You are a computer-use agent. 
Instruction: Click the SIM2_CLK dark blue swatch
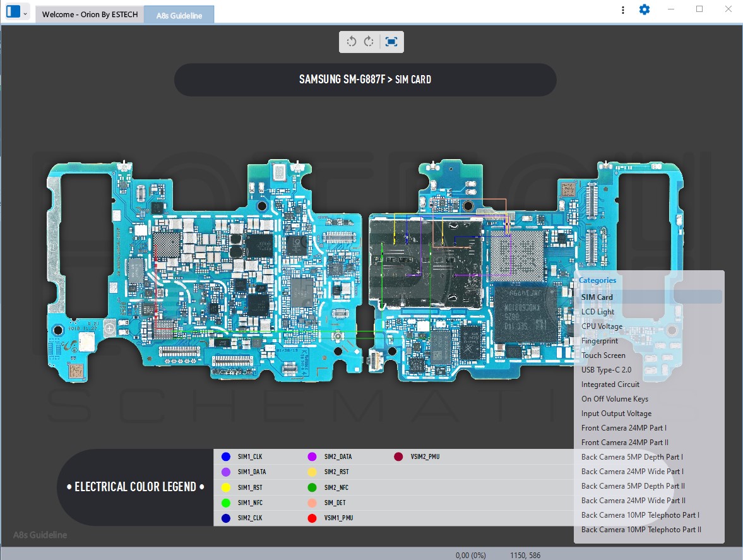click(x=226, y=518)
